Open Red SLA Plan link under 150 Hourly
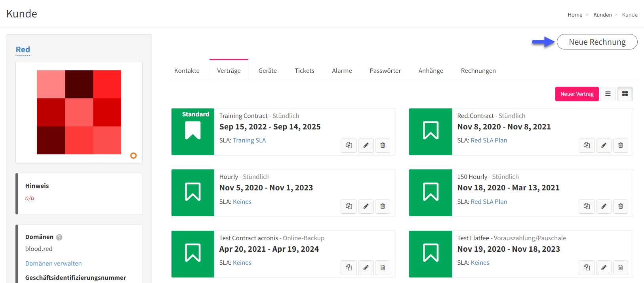This screenshot has height=283, width=644. [x=489, y=202]
